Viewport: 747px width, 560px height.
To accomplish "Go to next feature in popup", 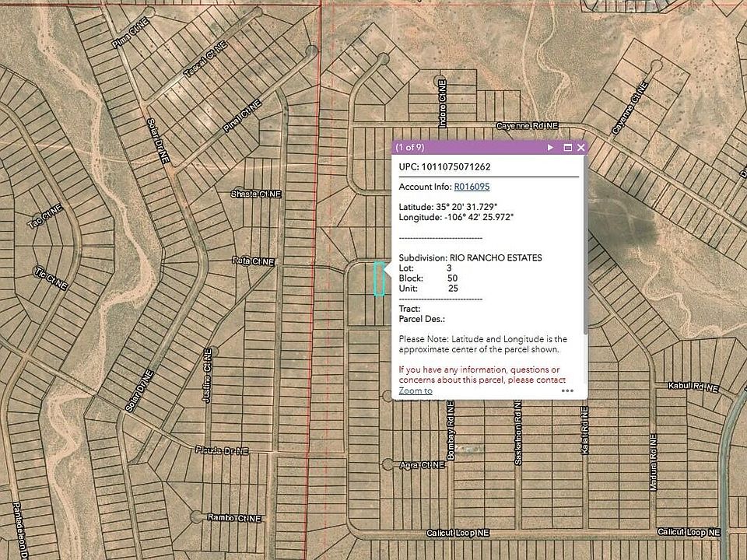I will coord(551,147).
